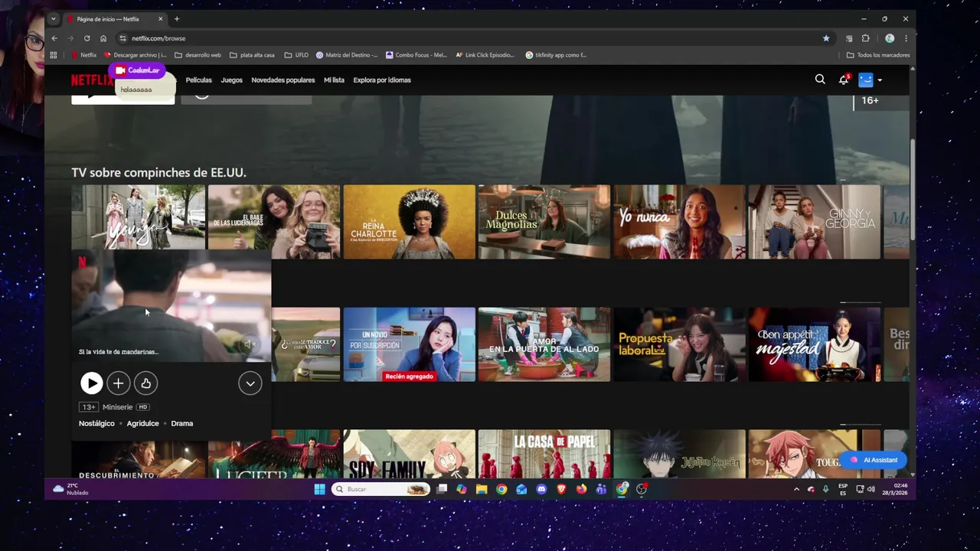Open the 'plata alta casa' bookmark folder
This screenshot has width=980, height=551.
[x=252, y=55]
